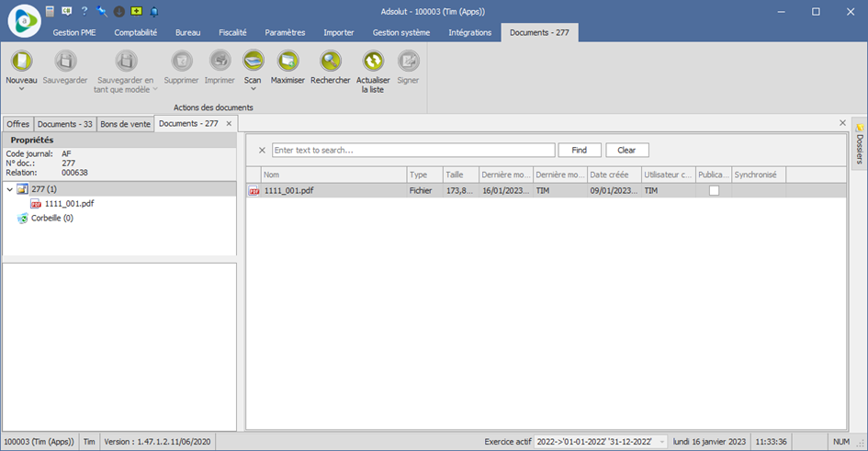The image size is (868, 451).
Task: Open the Gestion PME ribbon tab
Action: point(74,33)
